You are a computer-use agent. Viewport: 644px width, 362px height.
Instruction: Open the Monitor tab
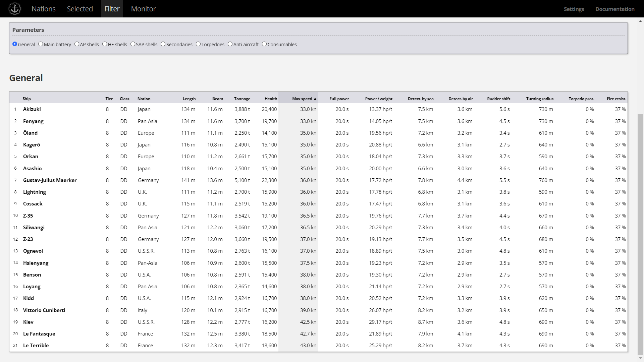click(143, 9)
